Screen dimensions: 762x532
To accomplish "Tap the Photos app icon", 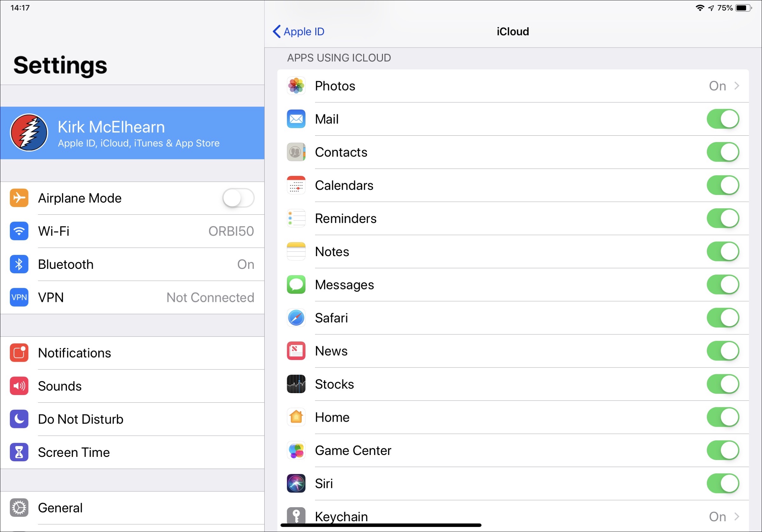I will click(x=296, y=86).
